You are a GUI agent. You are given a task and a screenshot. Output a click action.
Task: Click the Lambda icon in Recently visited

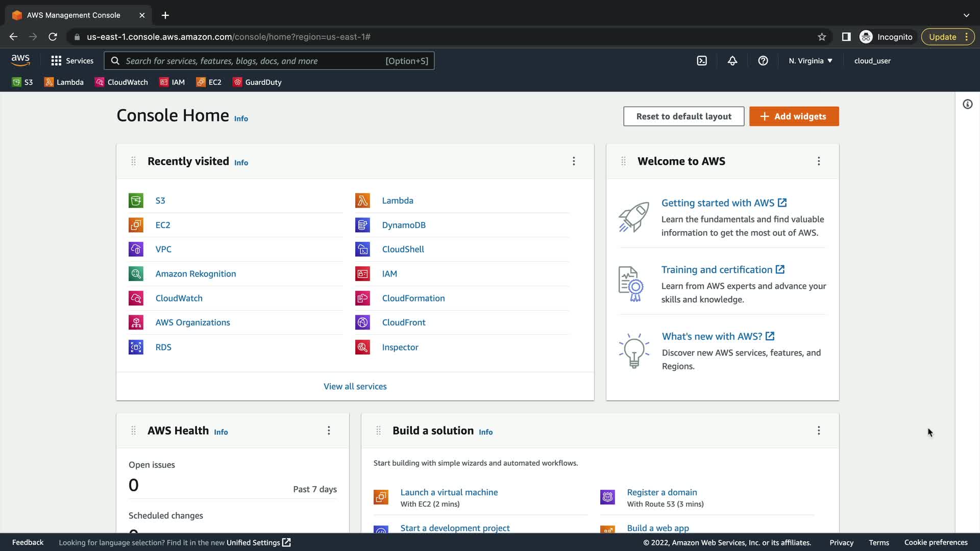coord(362,201)
